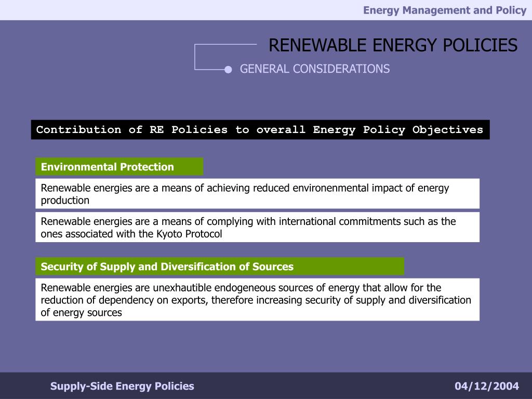Image resolution: width=532 pixels, height=399 pixels.
Task: Select the 'unexhautible endogeneous sources' text box
Action: (258, 300)
